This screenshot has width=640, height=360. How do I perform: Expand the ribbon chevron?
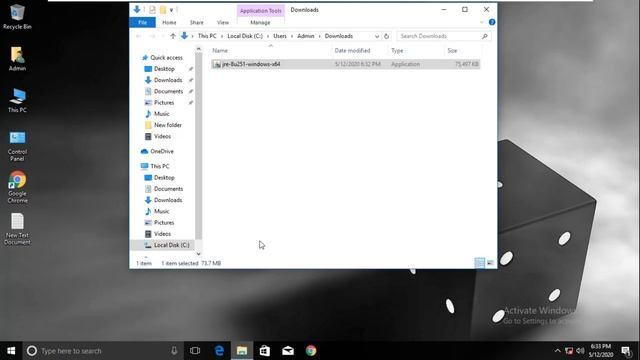coord(482,22)
